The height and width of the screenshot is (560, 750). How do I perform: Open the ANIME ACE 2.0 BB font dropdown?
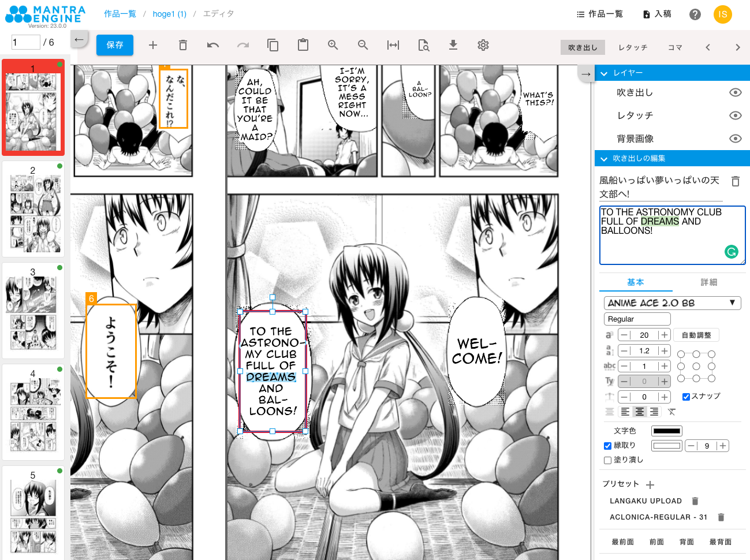point(672,303)
